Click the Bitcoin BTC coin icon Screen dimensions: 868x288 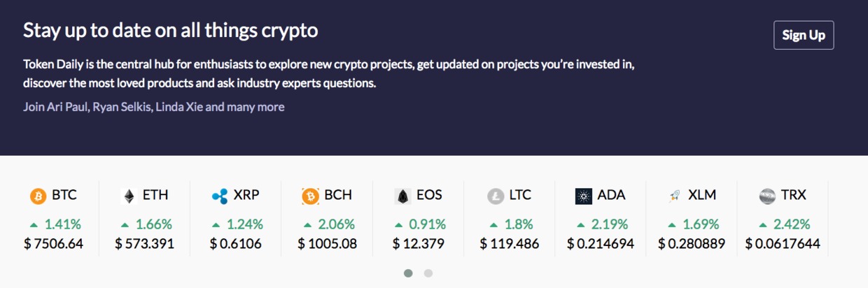[x=38, y=196]
